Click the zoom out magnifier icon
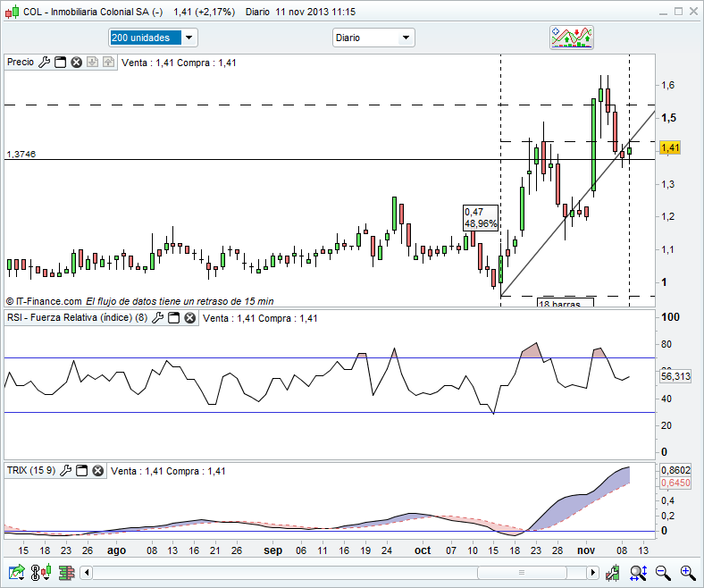 pyautogui.click(x=662, y=572)
